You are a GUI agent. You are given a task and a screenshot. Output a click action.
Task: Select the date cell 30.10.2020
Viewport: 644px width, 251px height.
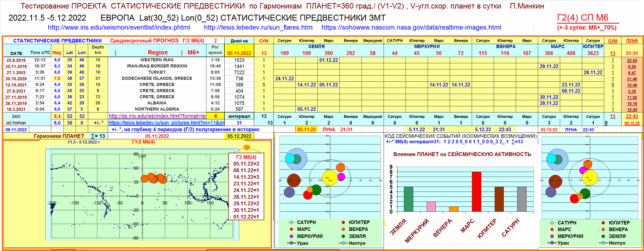tap(16, 79)
